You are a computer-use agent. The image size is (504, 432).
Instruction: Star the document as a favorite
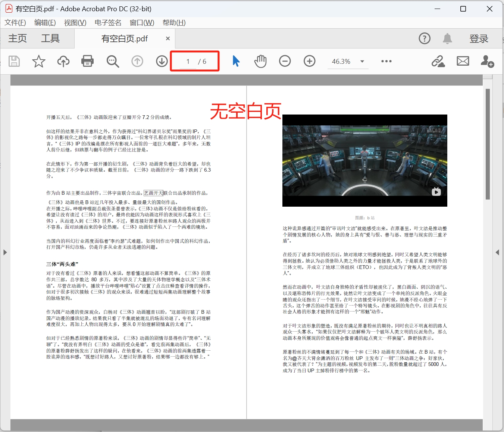pos(38,61)
